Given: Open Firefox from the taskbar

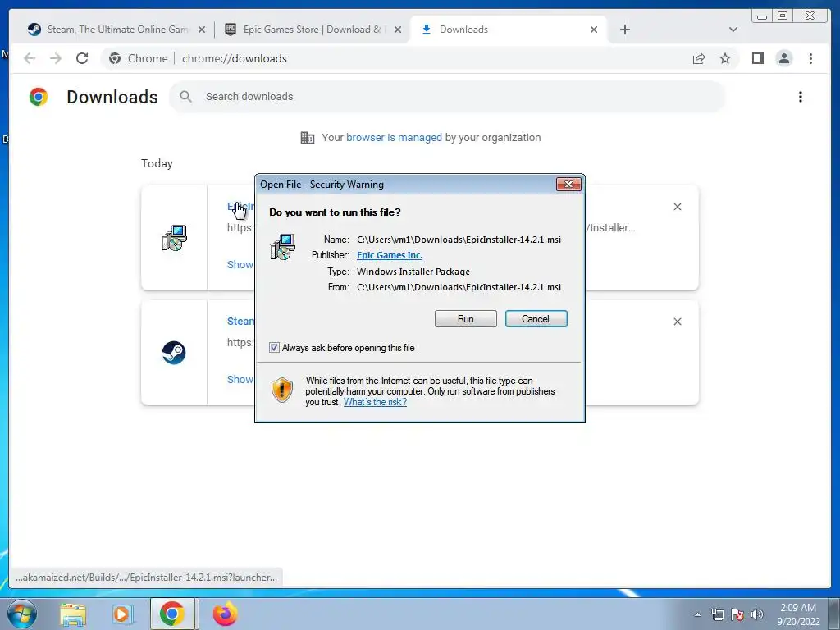Looking at the screenshot, I should pyautogui.click(x=225, y=614).
